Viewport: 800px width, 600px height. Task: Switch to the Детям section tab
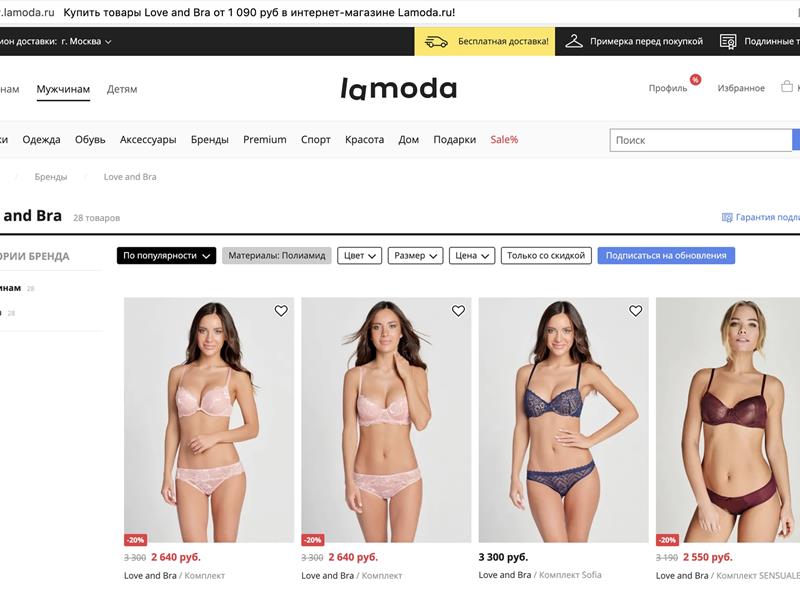(x=122, y=89)
